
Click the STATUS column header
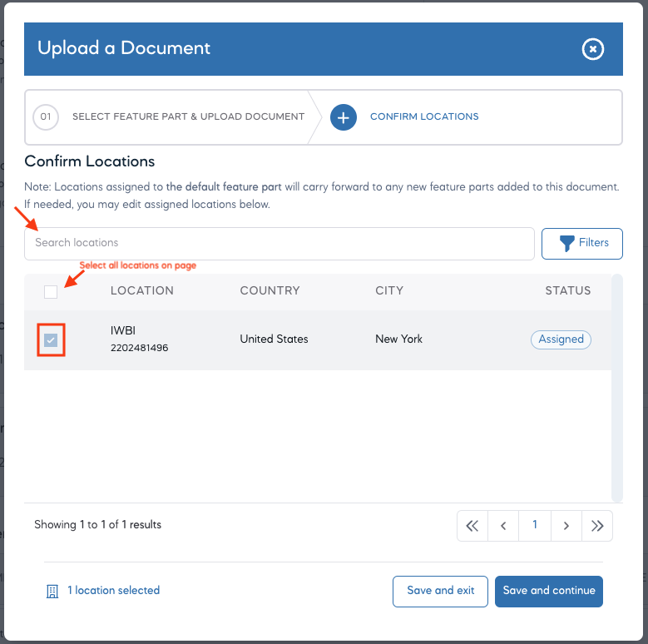tap(568, 290)
